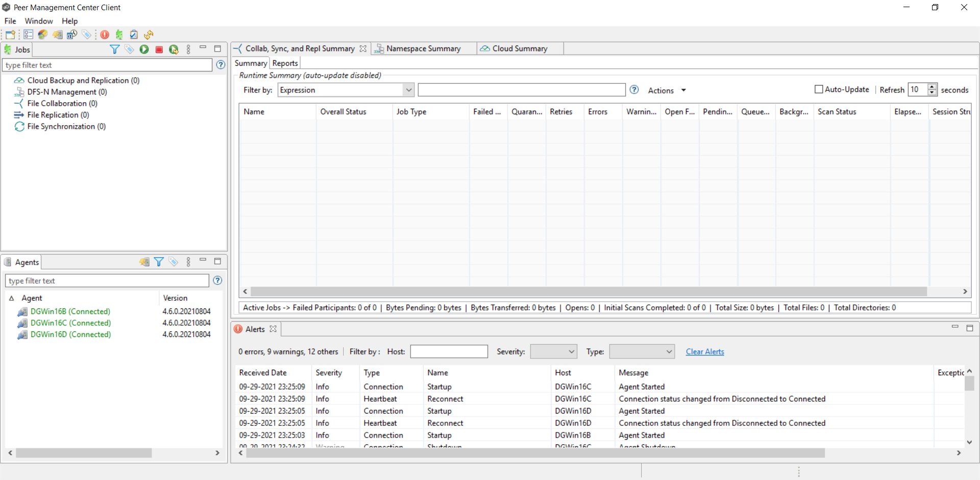Click the Clear Alerts link
This screenshot has height=480, width=980.
(x=704, y=351)
